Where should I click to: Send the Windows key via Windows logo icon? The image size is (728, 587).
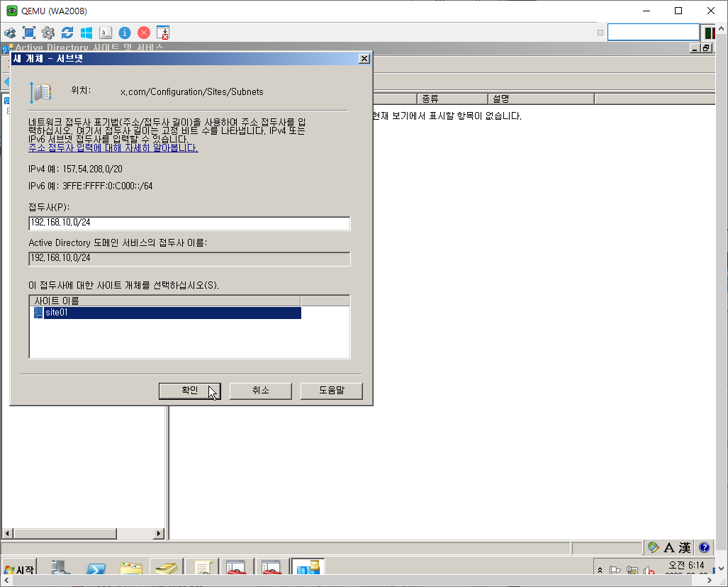[x=86, y=33]
